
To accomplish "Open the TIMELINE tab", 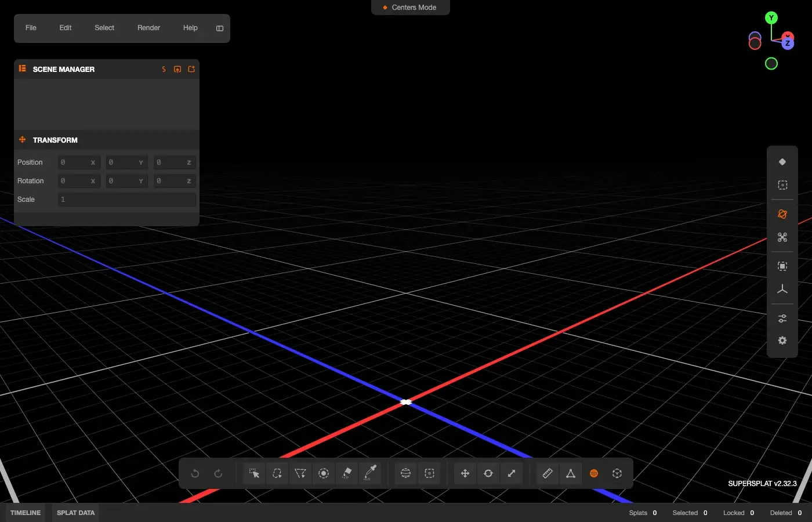I will point(26,513).
